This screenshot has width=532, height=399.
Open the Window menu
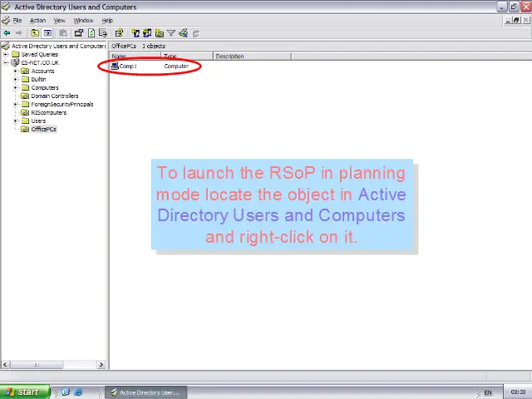click(x=83, y=20)
